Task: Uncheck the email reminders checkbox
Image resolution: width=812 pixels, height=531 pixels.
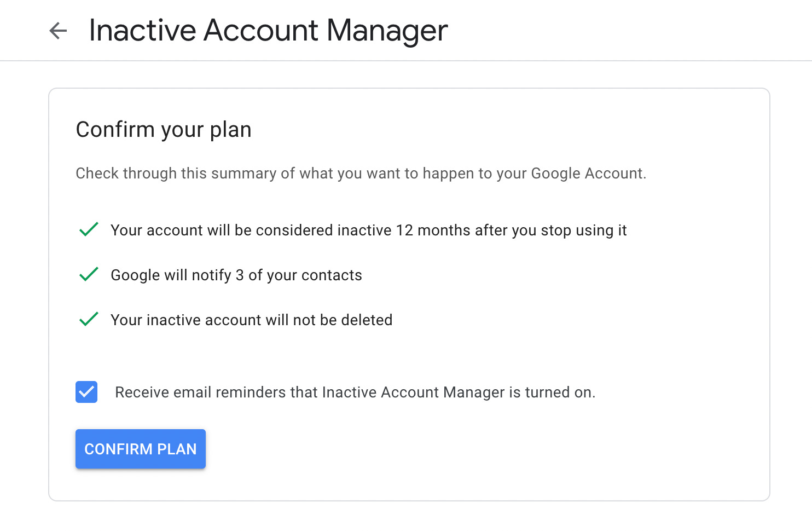Action: pyautogui.click(x=86, y=392)
